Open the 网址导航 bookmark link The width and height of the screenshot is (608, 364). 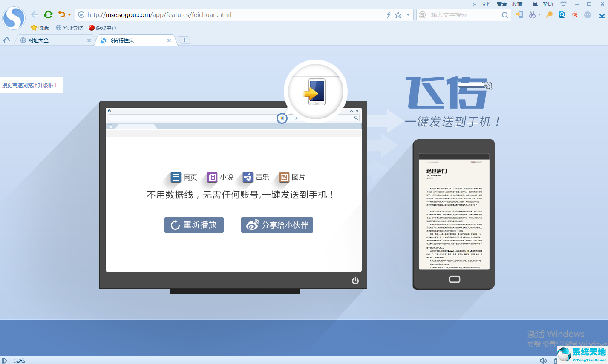pyautogui.click(x=69, y=28)
